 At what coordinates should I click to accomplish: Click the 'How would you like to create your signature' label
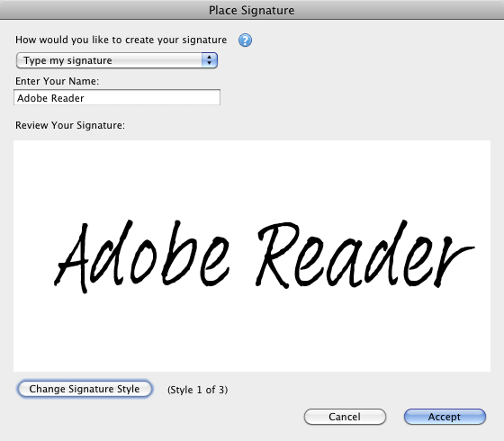point(121,40)
